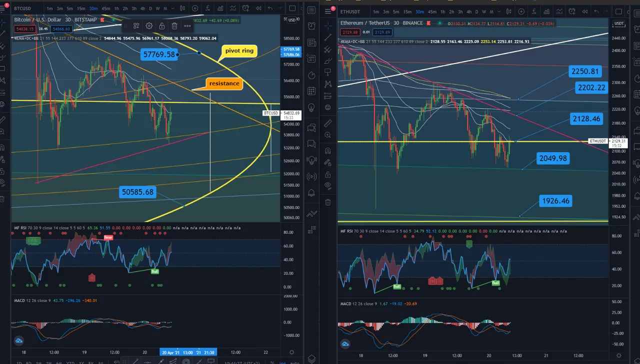Open alerts alarm-clock icon beside BTCUSD chart

311,26
